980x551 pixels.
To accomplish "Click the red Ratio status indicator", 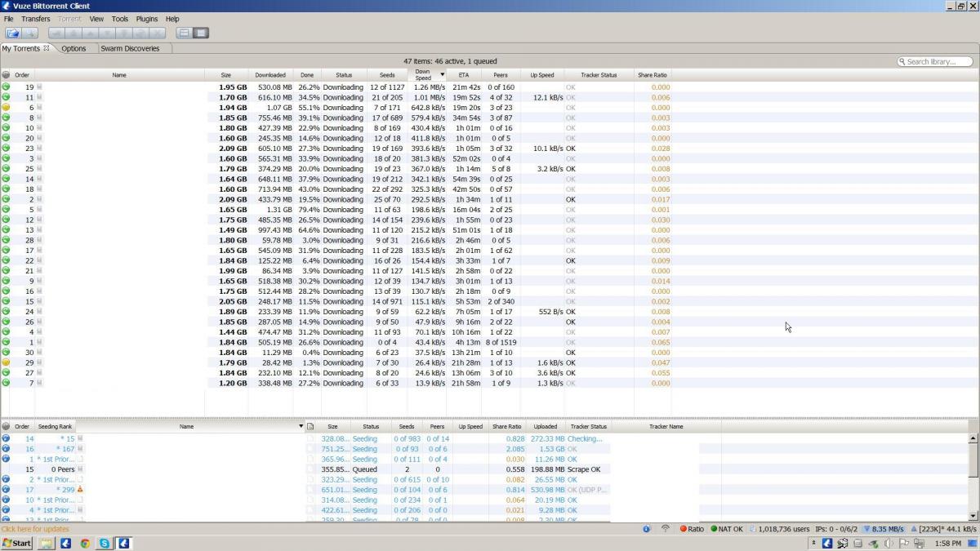I will 692,529.
